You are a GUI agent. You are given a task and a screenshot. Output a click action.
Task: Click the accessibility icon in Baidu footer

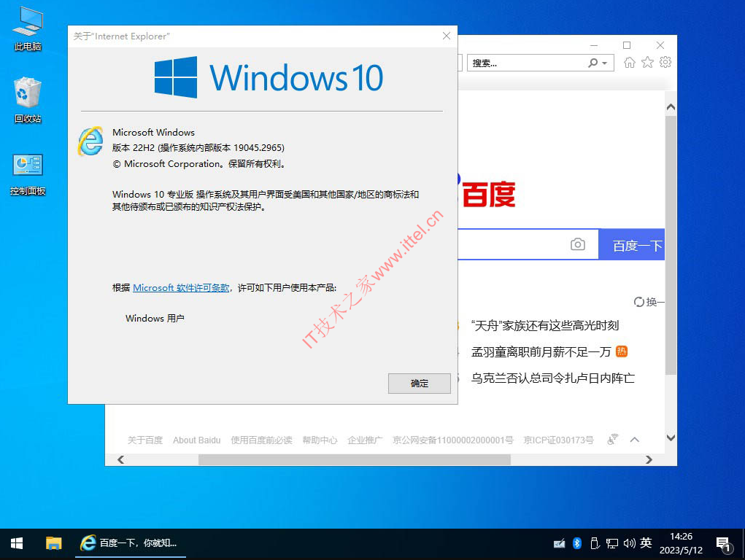[613, 440]
